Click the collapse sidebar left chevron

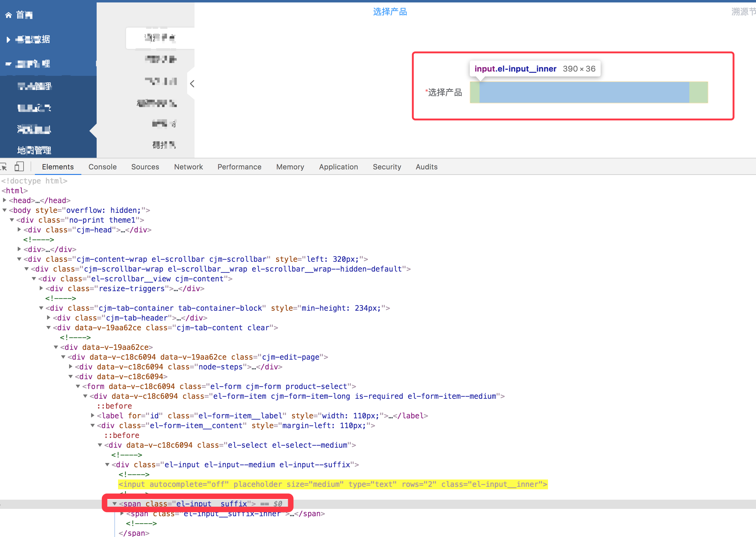click(x=192, y=84)
